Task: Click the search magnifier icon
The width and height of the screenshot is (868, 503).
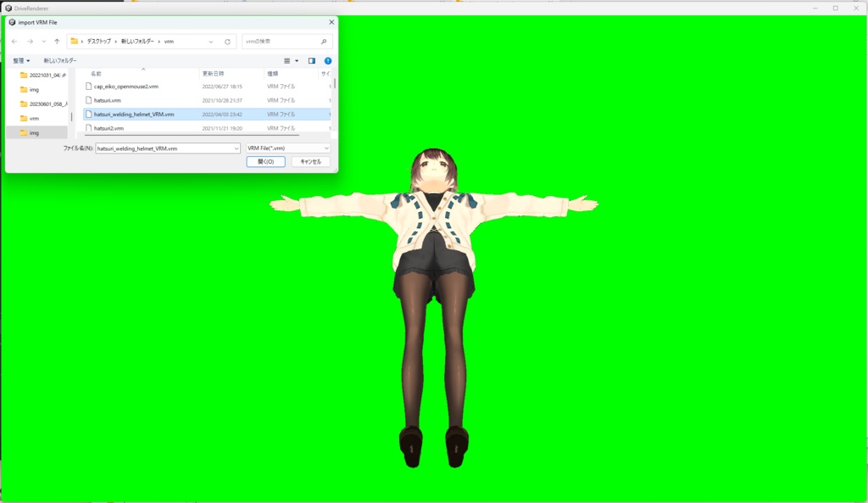Action: 324,40
